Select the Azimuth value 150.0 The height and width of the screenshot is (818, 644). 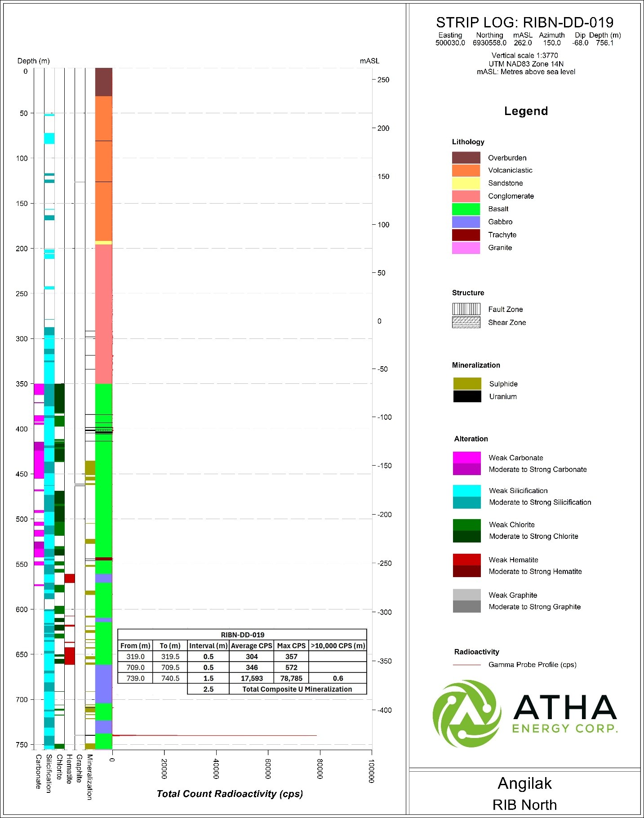click(x=552, y=43)
